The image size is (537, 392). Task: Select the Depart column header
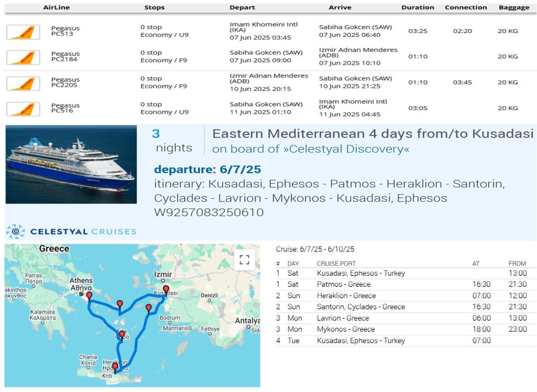click(242, 8)
